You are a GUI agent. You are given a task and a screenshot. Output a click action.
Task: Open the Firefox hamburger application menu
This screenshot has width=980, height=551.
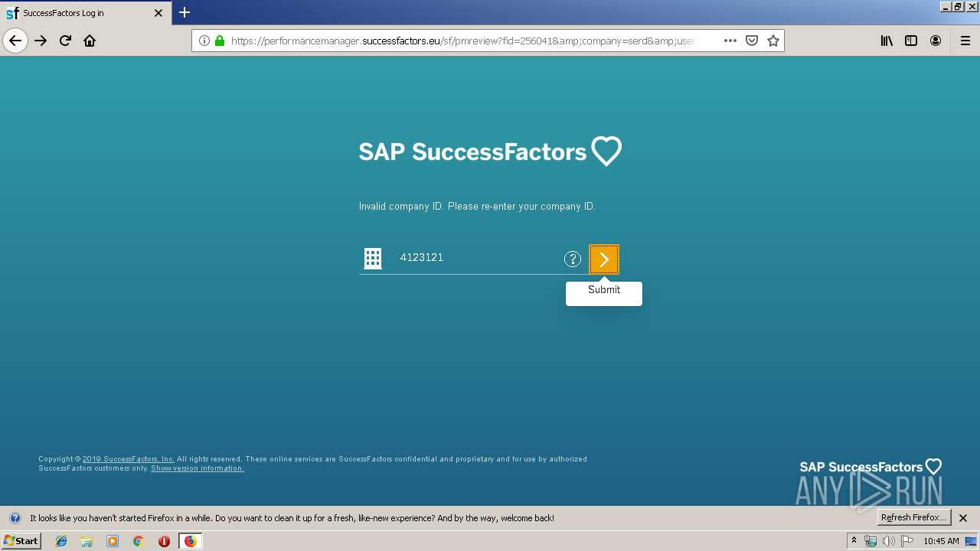[965, 41]
